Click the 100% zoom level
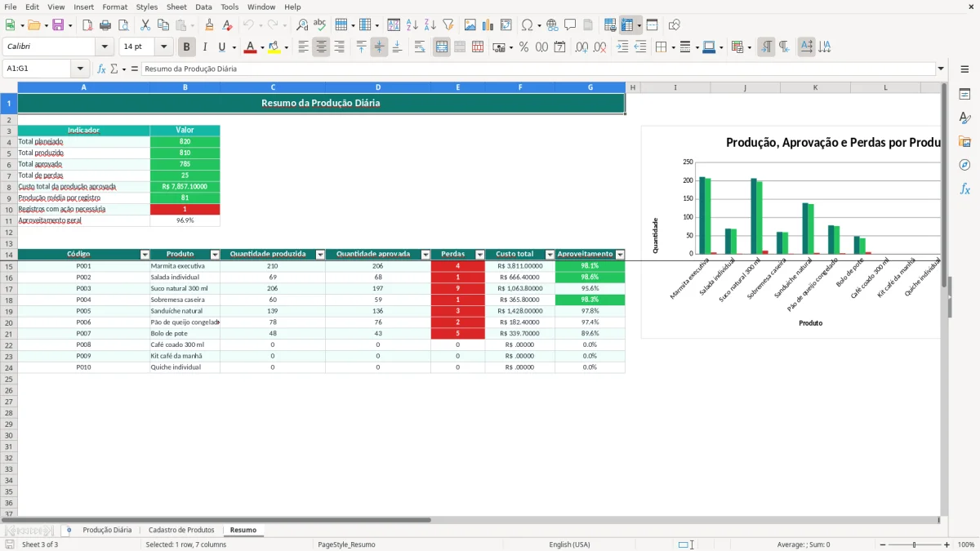 click(966, 544)
